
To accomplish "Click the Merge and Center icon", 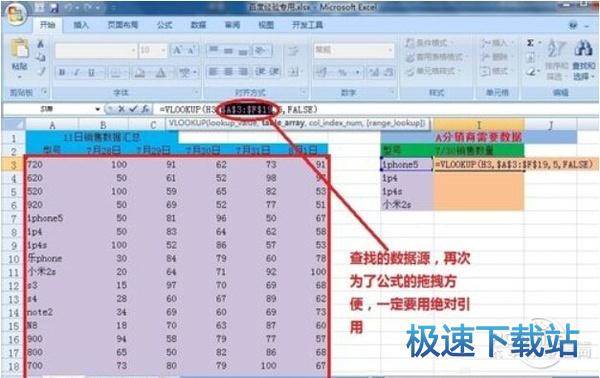I will coord(293,72).
